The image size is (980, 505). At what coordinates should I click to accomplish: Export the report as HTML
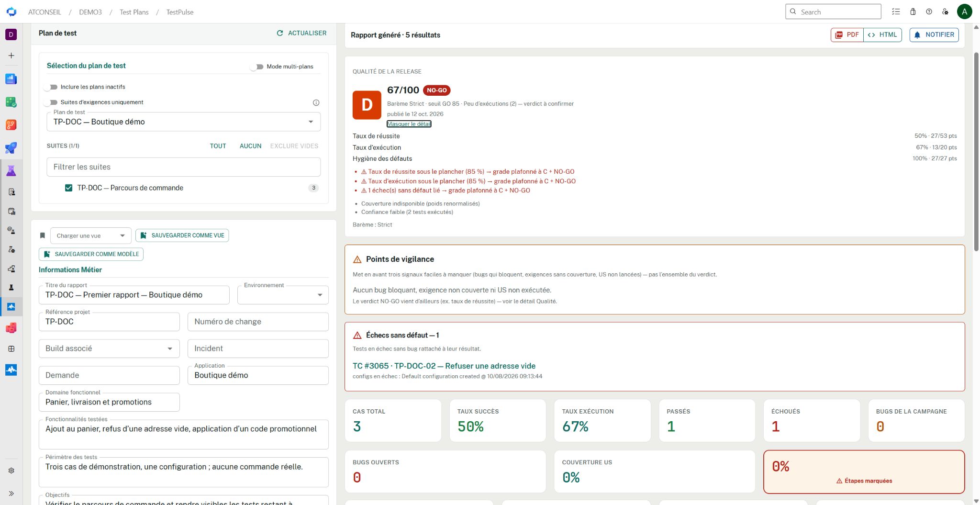click(882, 35)
